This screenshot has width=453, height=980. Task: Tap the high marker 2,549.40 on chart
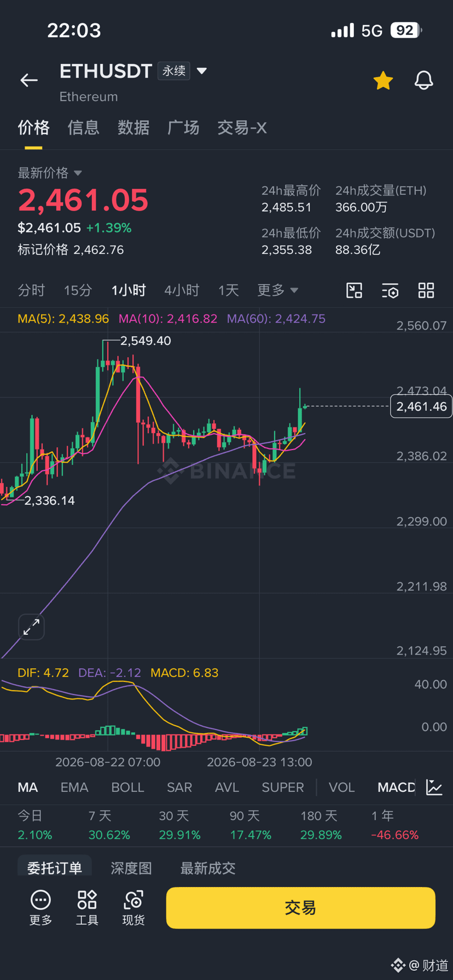click(x=146, y=341)
